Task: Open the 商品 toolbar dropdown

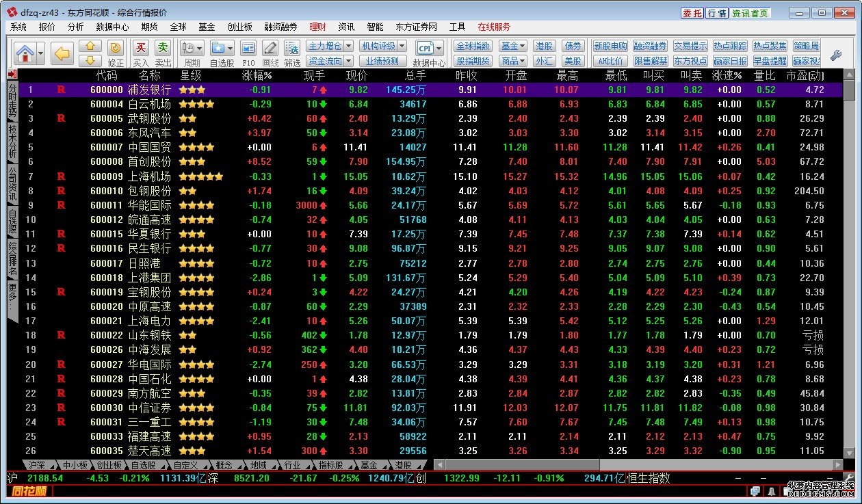Action: [x=512, y=61]
